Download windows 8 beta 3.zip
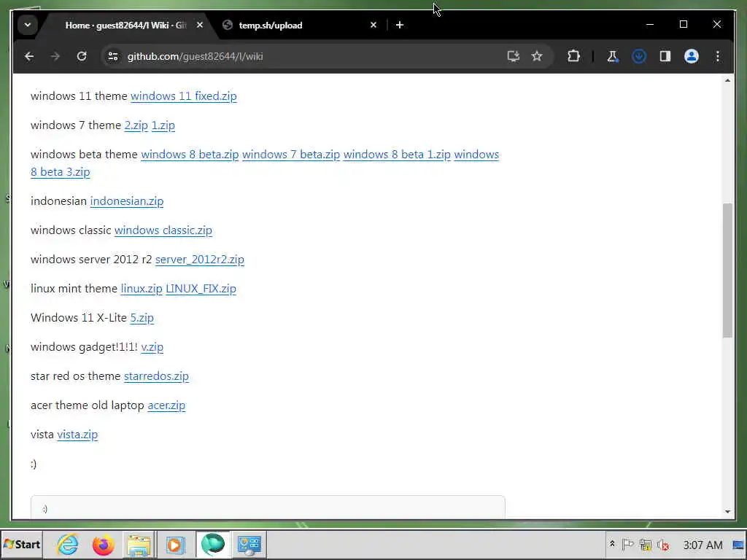This screenshot has width=747, height=560. pos(61,172)
